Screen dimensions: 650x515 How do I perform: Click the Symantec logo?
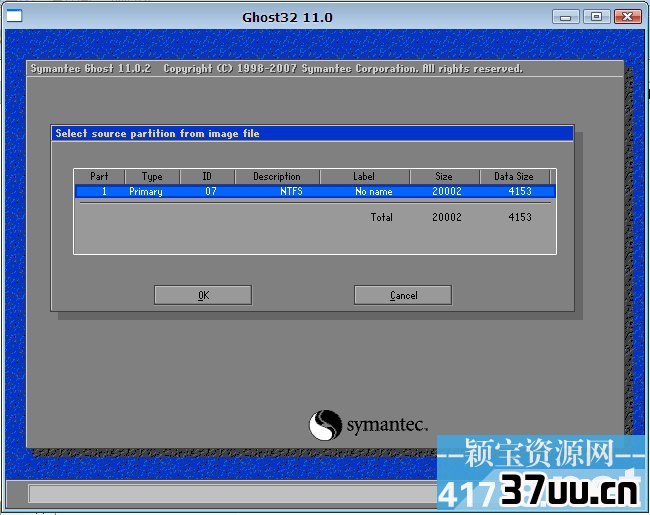coord(368,425)
